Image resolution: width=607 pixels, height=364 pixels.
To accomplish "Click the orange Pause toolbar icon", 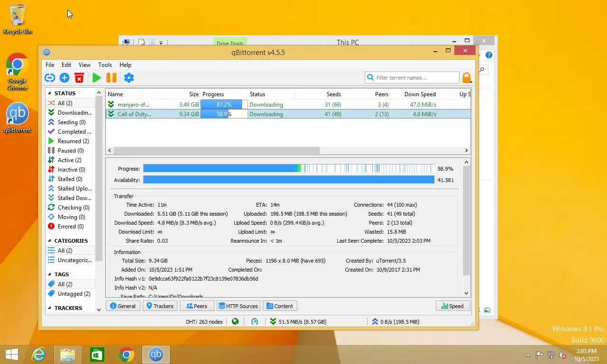I will point(111,78).
